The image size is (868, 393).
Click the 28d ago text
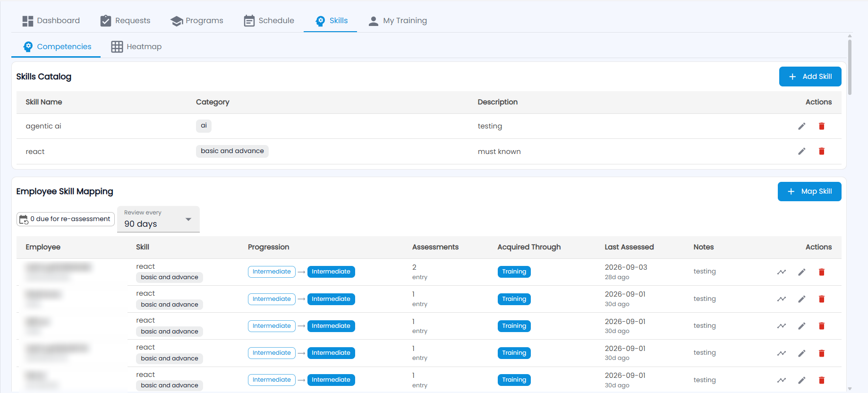pos(617,277)
